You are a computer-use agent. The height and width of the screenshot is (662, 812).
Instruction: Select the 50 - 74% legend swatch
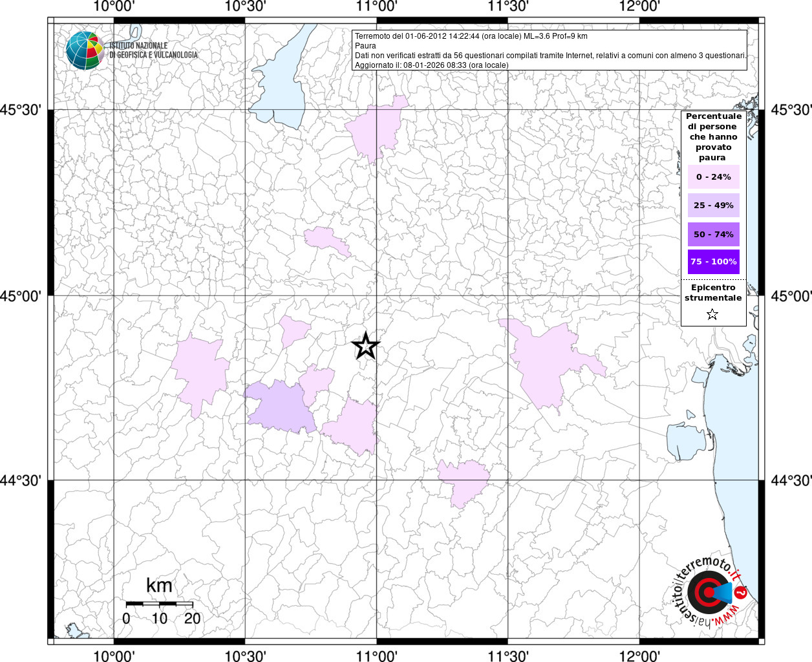tap(714, 234)
